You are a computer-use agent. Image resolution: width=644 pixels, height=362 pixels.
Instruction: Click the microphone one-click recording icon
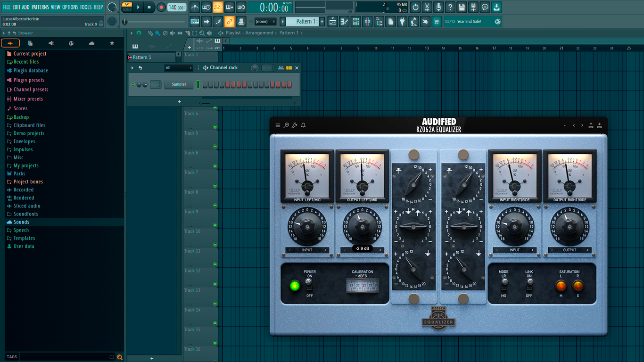(438, 7)
